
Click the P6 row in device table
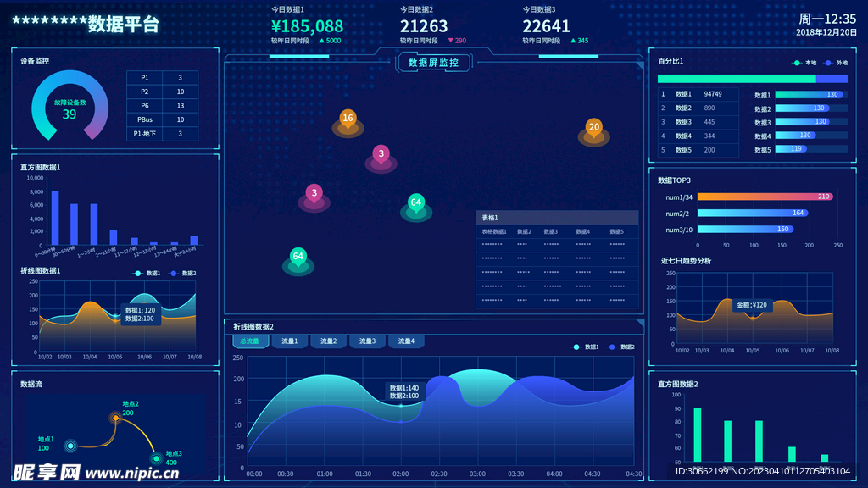[162, 106]
